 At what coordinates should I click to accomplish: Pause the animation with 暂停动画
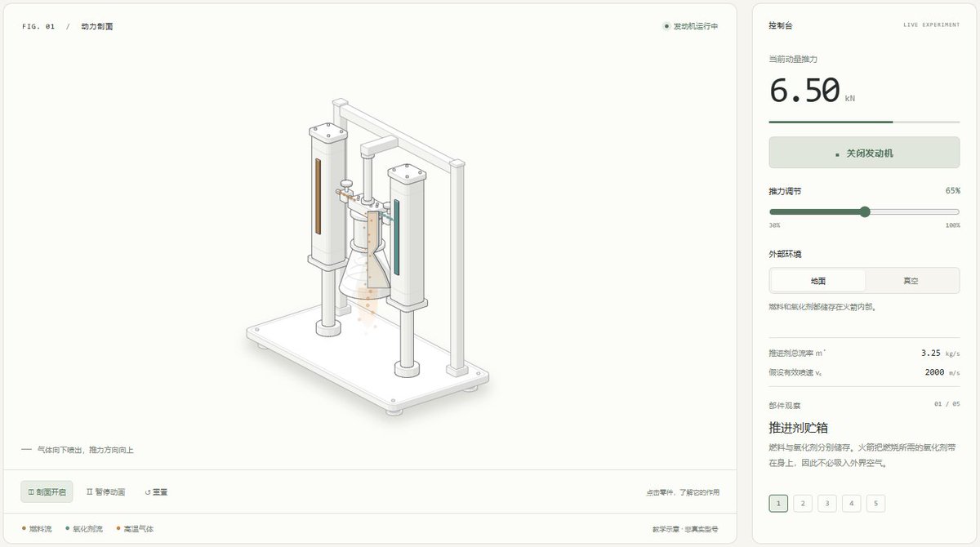(x=106, y=491)
